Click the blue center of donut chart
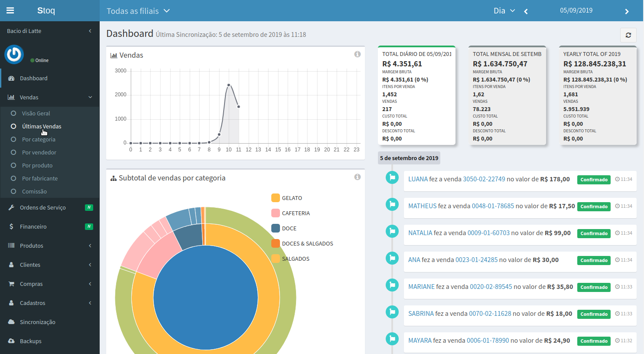 (205, 298)
